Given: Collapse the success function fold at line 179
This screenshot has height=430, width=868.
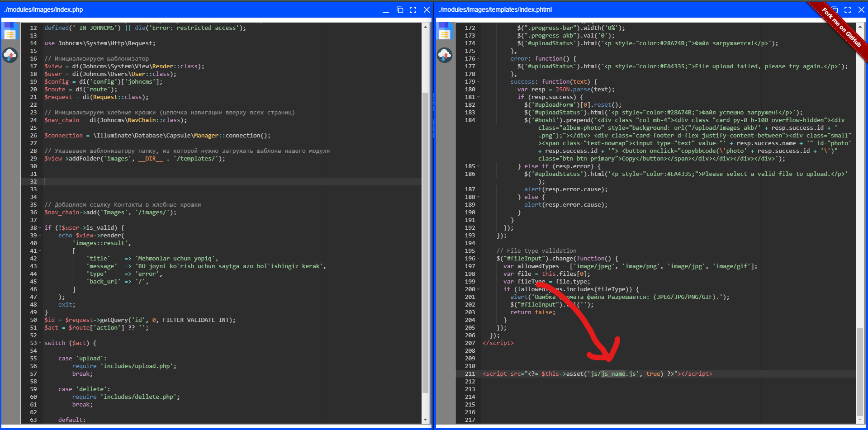Looking at the screenshot, I should pos(478,82).
